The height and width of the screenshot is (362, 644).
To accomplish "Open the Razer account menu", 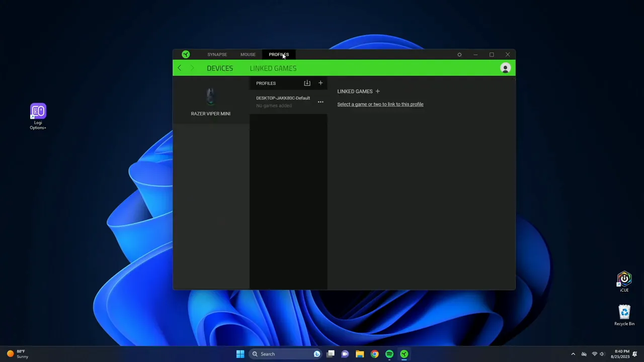I will point(505,68).
